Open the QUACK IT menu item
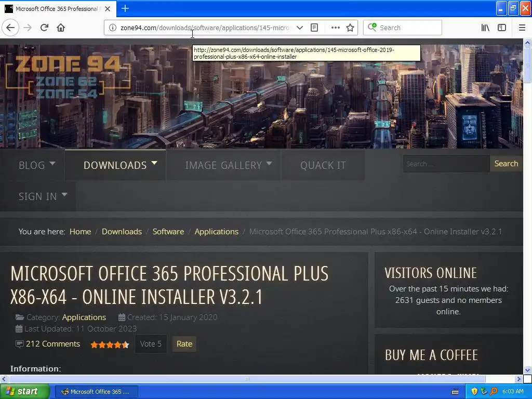This screenshot has width=532, height=399. tap(323, 165)
